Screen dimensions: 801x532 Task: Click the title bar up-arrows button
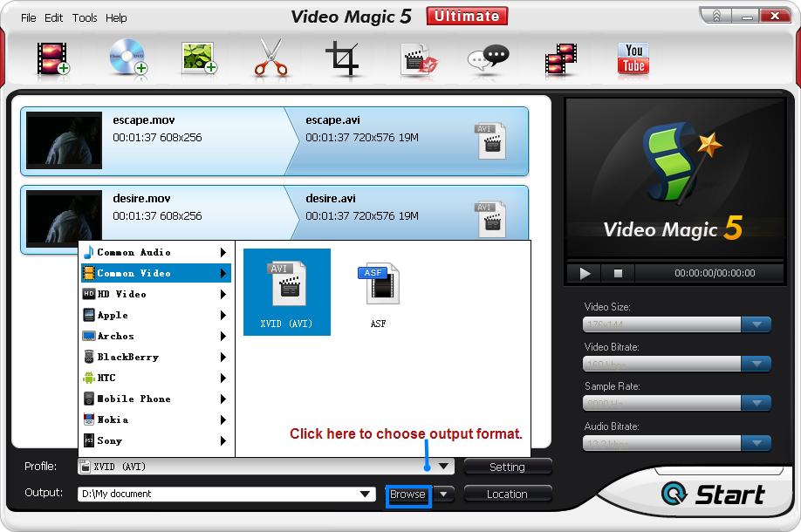[x=715, y=17]
